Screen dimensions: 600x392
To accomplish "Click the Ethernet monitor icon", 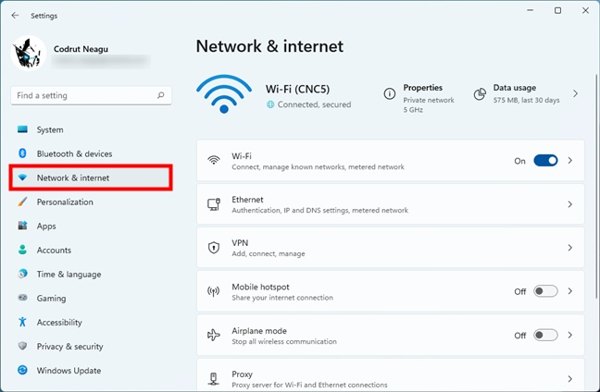I will point(214,204).
